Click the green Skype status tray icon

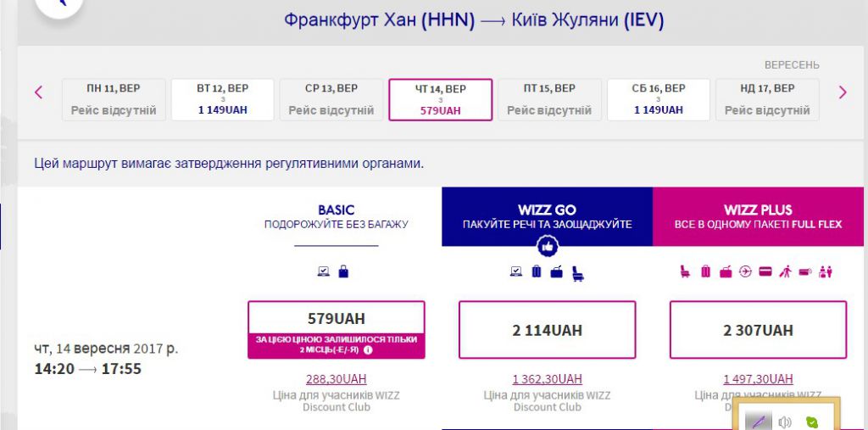pyautogui.click(x=811, y=422)
